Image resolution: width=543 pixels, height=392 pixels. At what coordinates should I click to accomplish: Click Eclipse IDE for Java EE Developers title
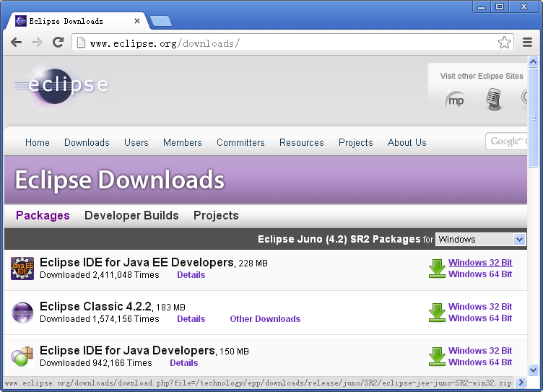137,263
